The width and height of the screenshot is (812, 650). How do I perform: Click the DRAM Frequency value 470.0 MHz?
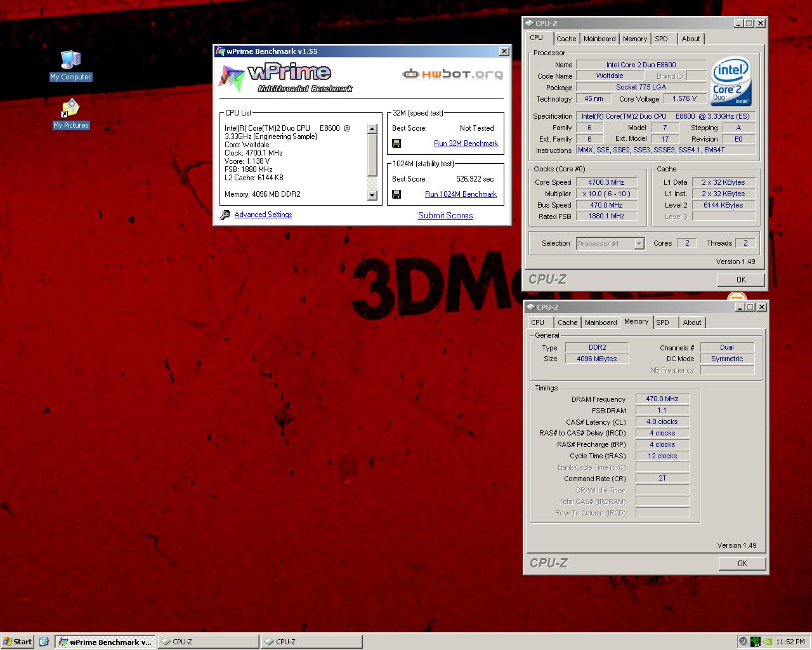(662, 399)
